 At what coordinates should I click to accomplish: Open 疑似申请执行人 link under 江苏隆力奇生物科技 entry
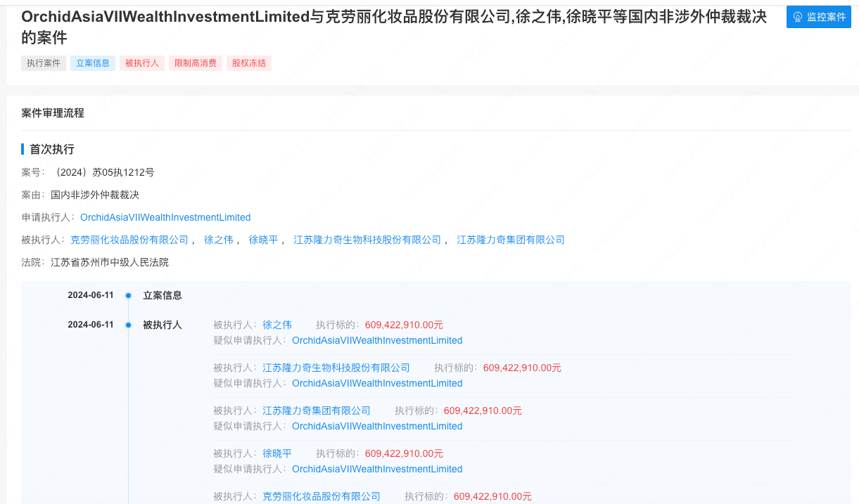(x=377, y=383)
